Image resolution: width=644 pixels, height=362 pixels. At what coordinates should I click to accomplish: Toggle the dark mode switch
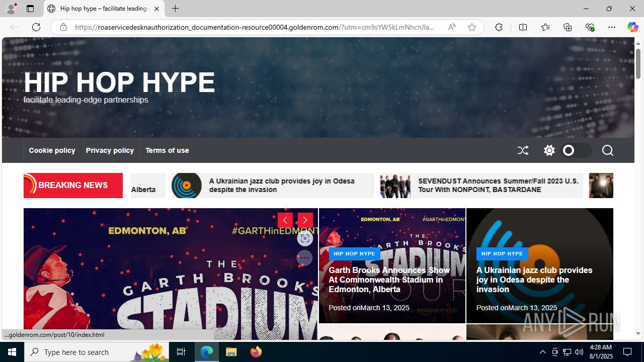[x=576, y=150]
